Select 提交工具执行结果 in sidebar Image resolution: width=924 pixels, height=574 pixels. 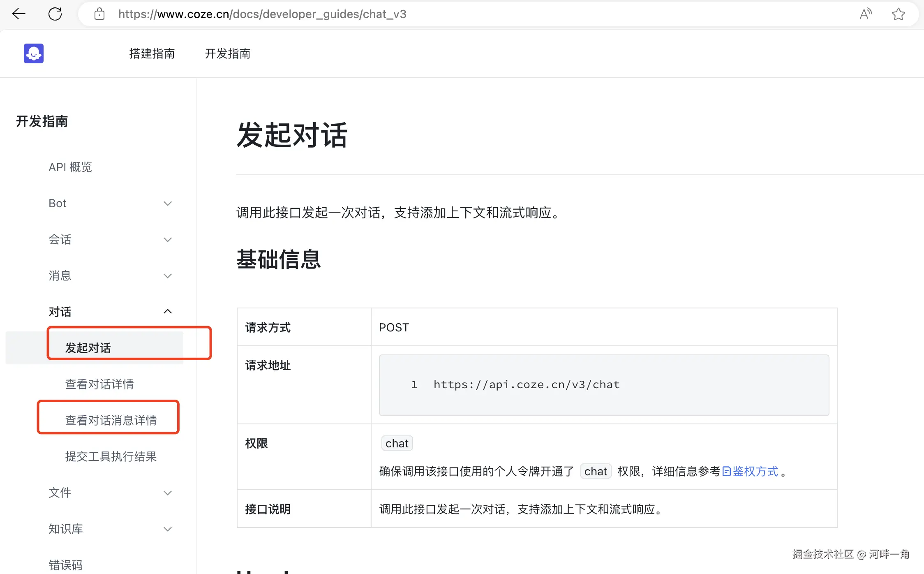(x=111, y=456)
